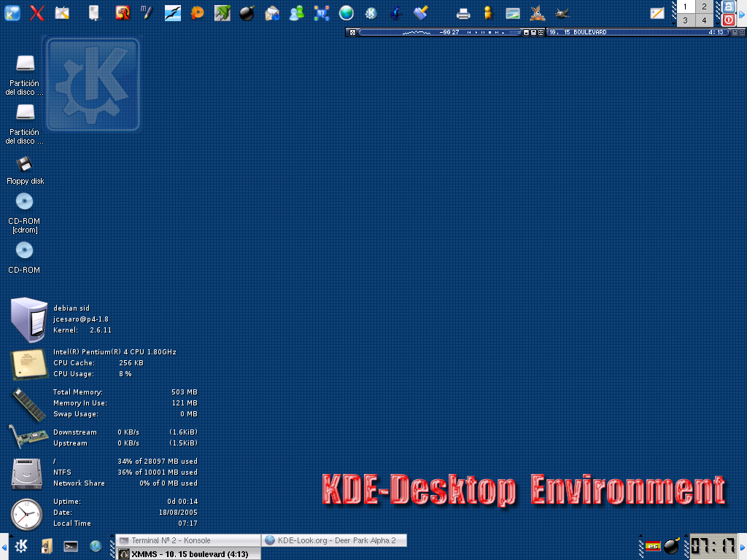Click XMMS play button

click(476, 32)
